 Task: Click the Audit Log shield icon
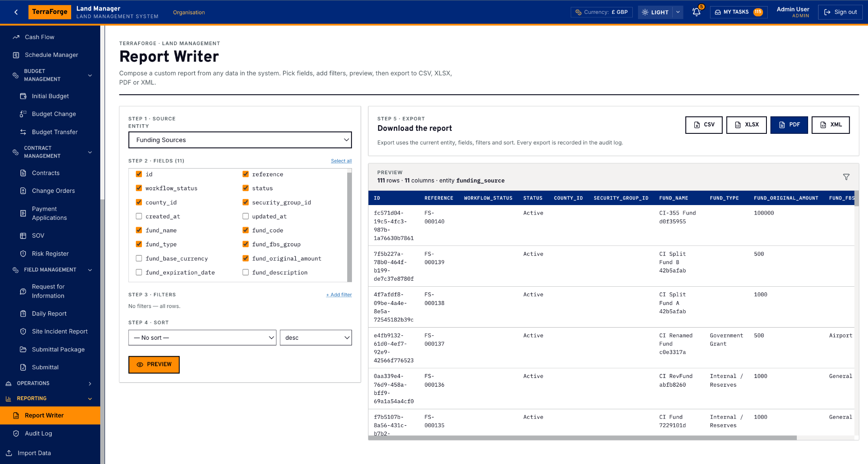[x=16, y=433]
